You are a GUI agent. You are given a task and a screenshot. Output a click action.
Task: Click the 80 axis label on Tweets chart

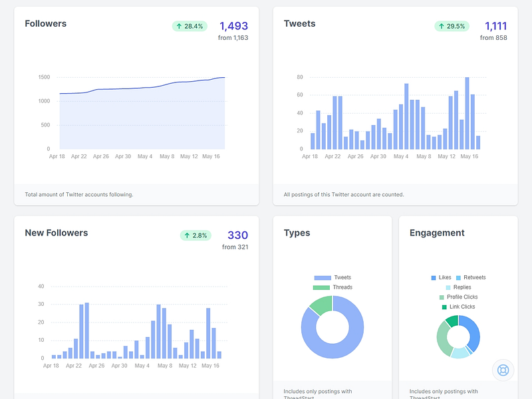click(x=300, y=77)
